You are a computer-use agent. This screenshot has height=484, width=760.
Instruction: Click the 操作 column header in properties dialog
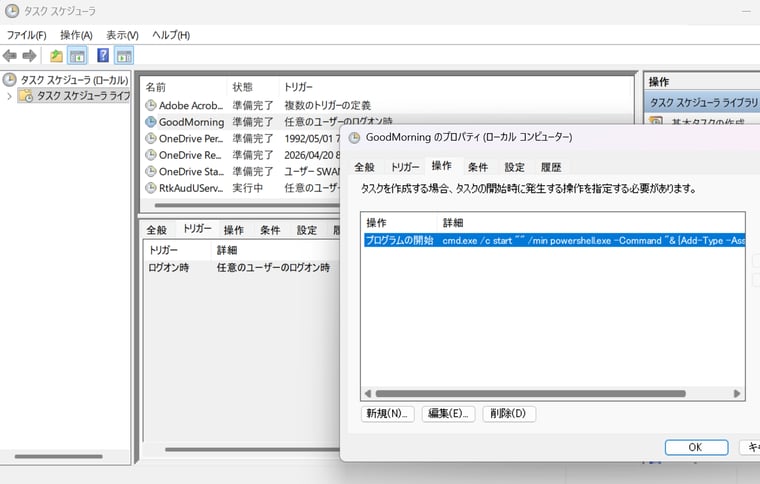(x=376, y=223)
